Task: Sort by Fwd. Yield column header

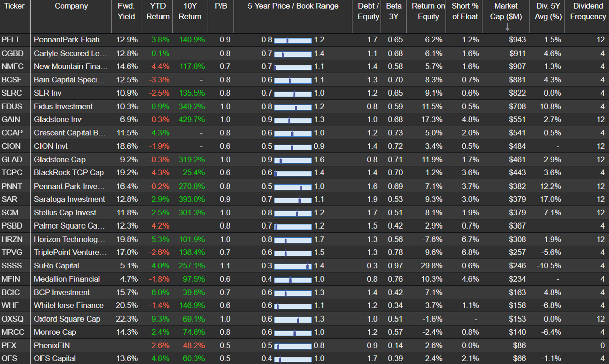Action: 126,11
